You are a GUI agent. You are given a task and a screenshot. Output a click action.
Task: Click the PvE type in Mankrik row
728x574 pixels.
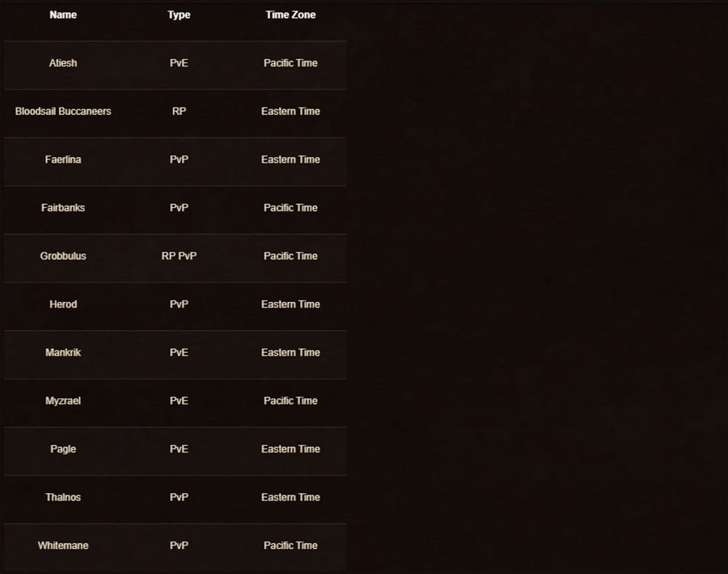click(x=179, y=353)
